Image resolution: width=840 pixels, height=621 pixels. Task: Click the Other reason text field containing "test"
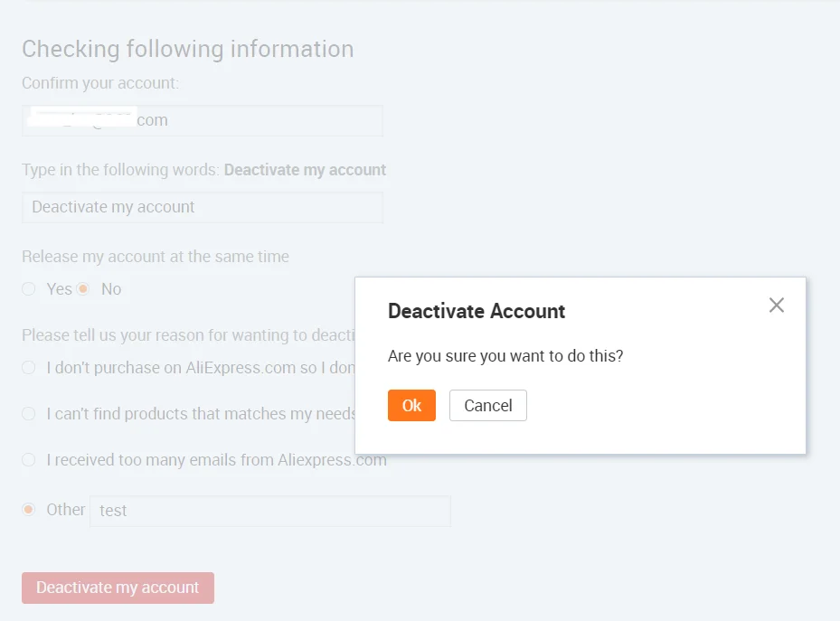pyautogui.click(x=269, y=511)
